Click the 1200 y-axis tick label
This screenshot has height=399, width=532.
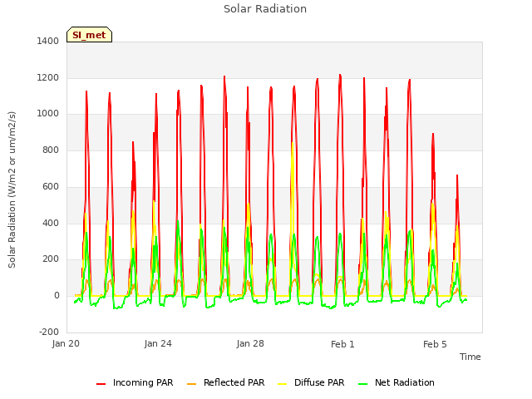pyautogui.click(x=48, y=77)
